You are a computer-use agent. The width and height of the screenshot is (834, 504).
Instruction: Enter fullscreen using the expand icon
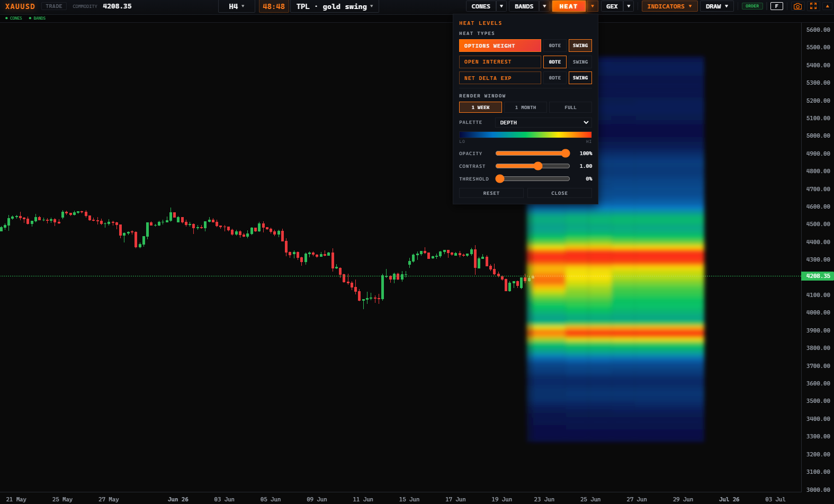[x=813, y=6]
